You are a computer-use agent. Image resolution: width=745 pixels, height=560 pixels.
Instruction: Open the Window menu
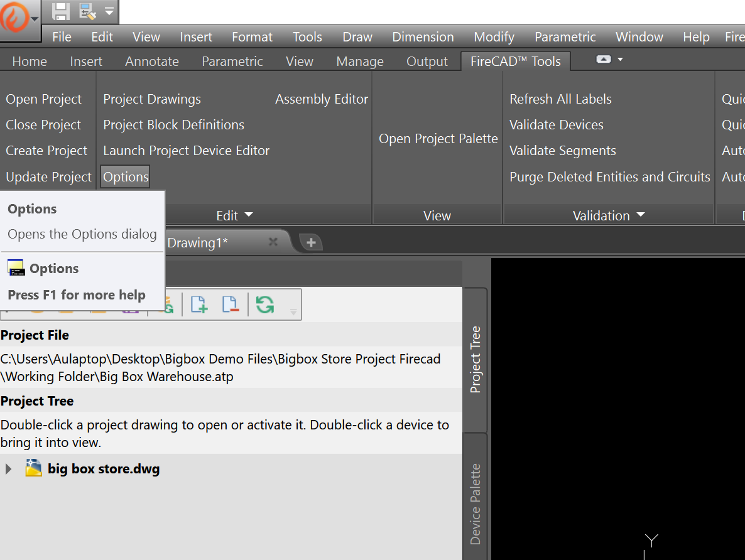639,36
